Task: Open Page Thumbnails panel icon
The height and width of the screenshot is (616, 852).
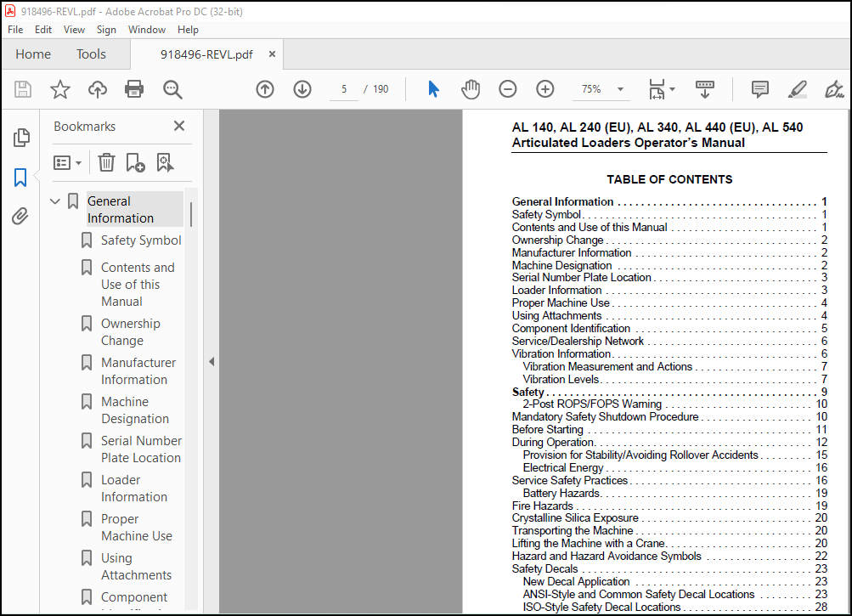Action: coord(20,138)
